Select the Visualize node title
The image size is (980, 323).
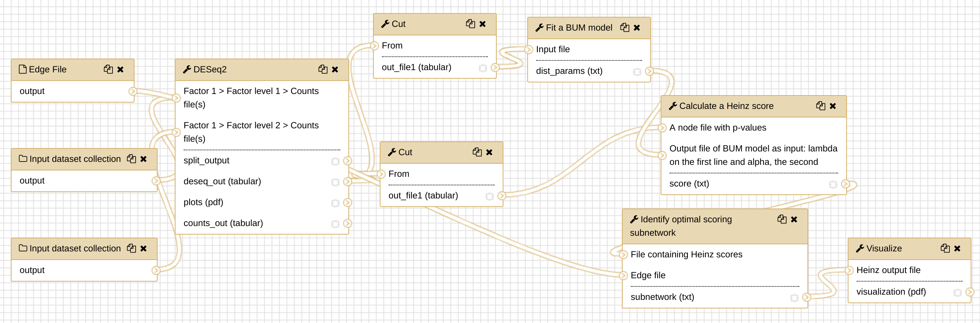[884, 248]
